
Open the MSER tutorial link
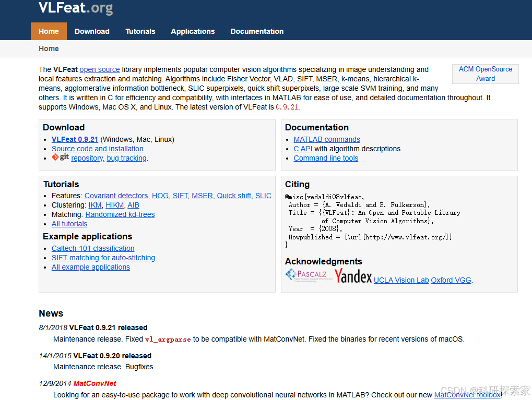tap(202, 196)
